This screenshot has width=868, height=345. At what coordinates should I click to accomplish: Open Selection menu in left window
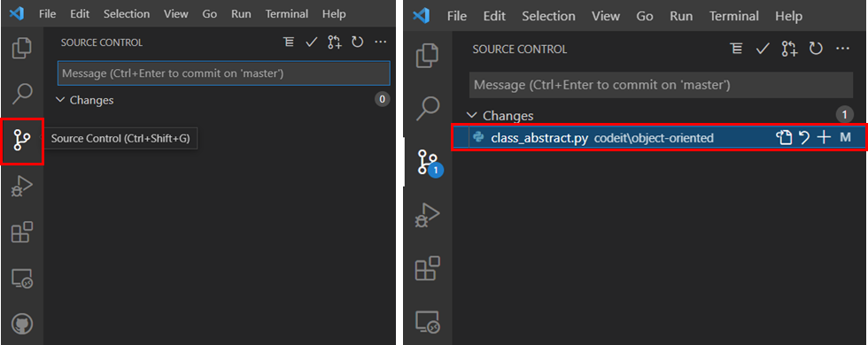(126, 14)
